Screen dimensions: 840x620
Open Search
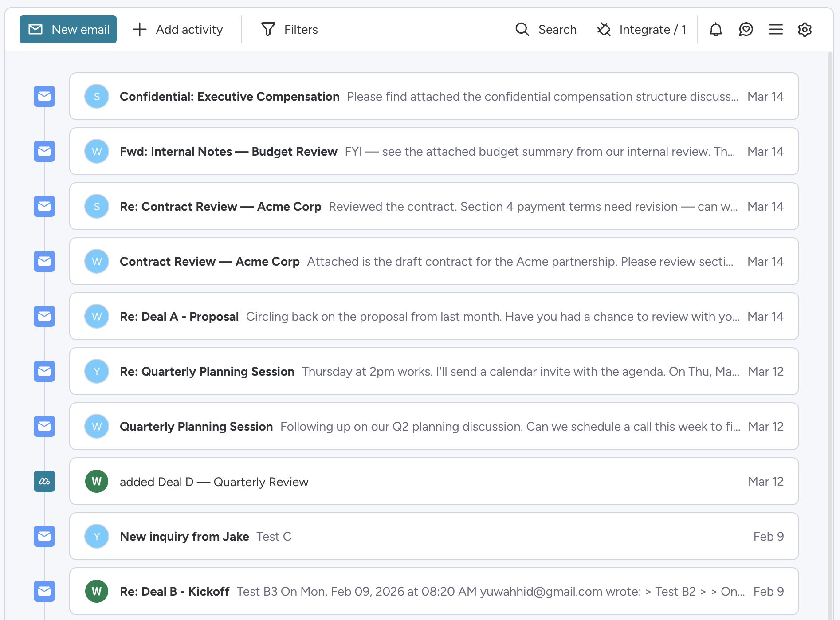[546, 29]
